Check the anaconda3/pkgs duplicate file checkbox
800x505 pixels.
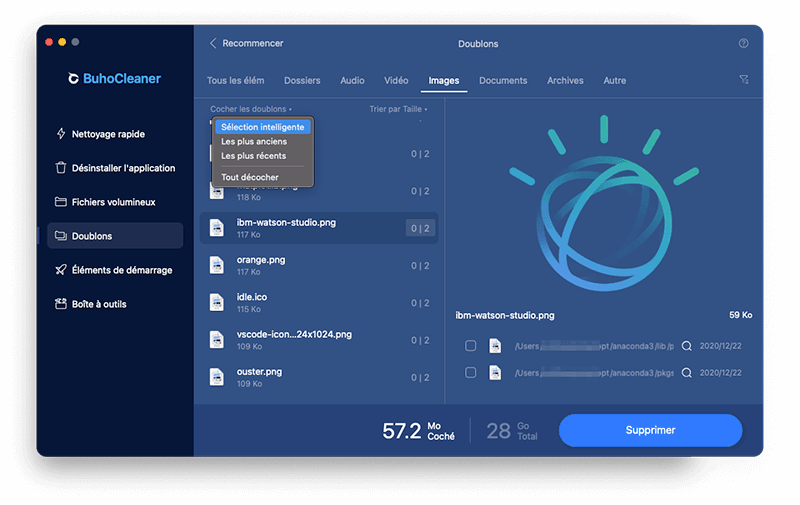click(x=470, y=373)
